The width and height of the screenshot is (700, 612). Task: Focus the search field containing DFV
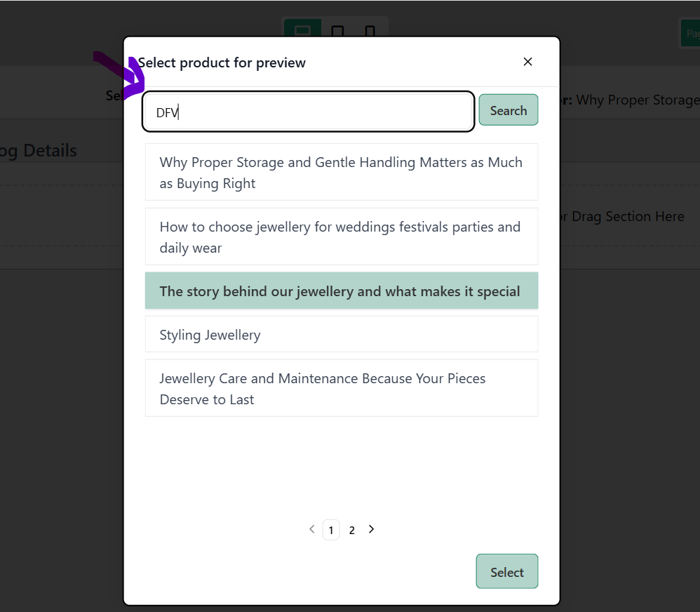(x=309, y=112)
